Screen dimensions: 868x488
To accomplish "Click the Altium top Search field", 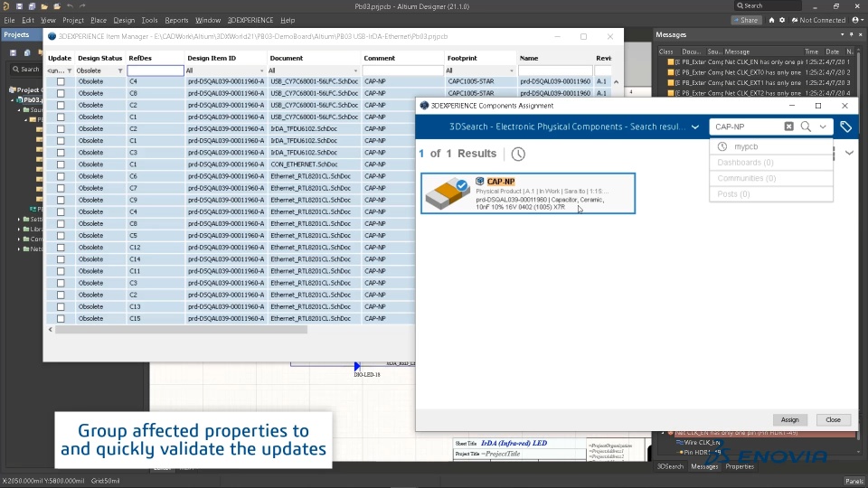I will click(768, 5).
